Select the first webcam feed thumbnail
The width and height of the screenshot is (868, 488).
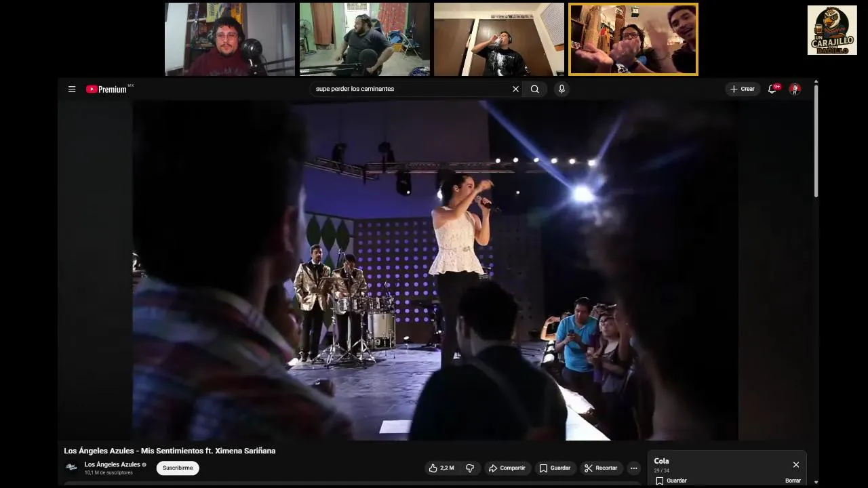click(230, 39)
